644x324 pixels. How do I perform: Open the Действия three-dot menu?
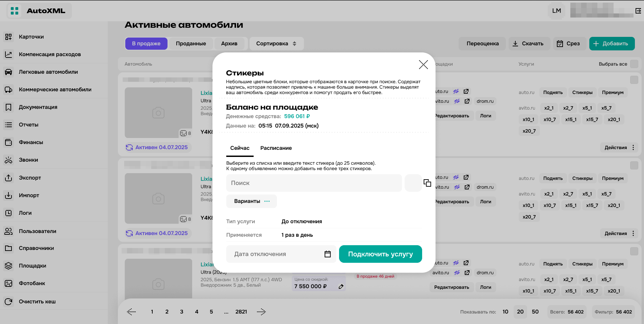coord(633,147)
